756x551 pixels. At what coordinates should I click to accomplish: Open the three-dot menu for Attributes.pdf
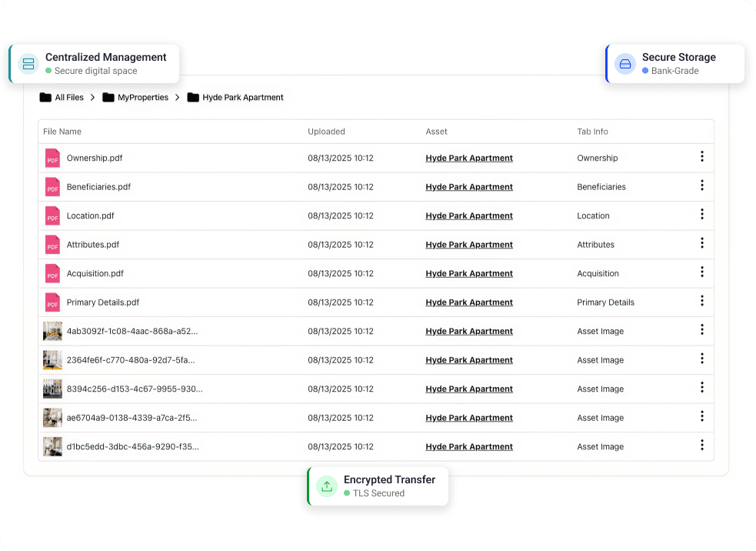pos(701,243)
